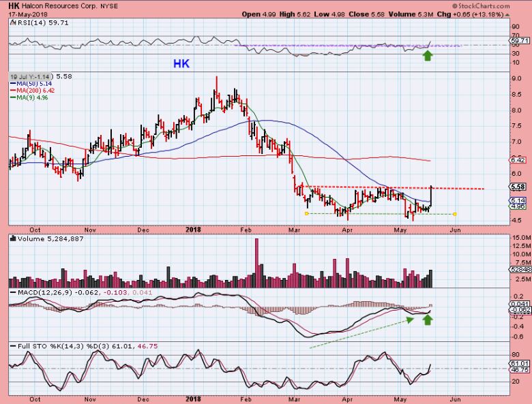Click the Chg +0.65 (+13.18%) value
The height and width of the screenshot is (404, 532).
pos(470,14)
